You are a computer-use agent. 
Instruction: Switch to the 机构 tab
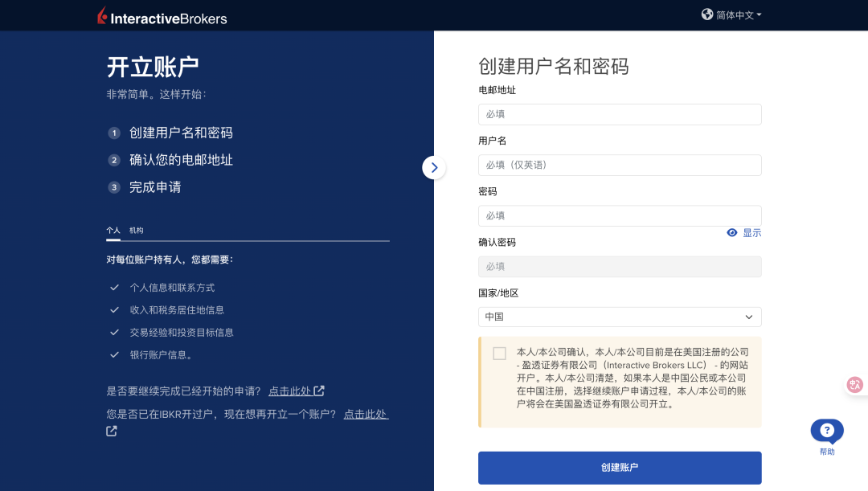click(x=136, y=231)
